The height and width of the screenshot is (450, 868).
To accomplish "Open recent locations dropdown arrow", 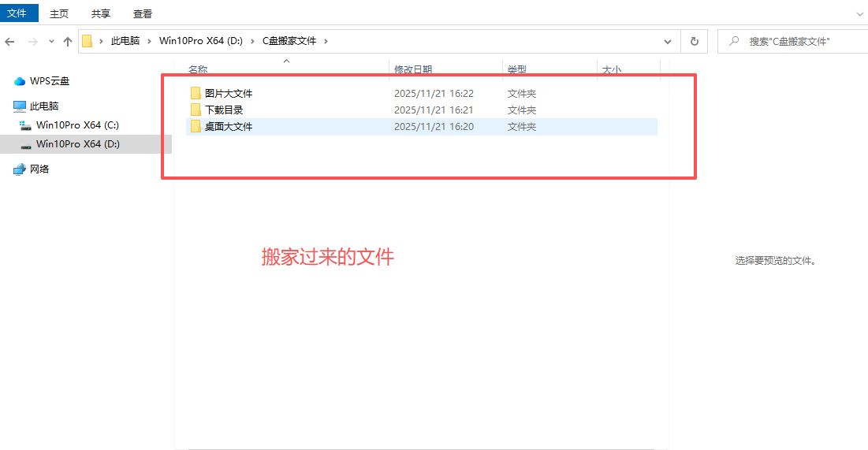I will (x=51, y=41).
